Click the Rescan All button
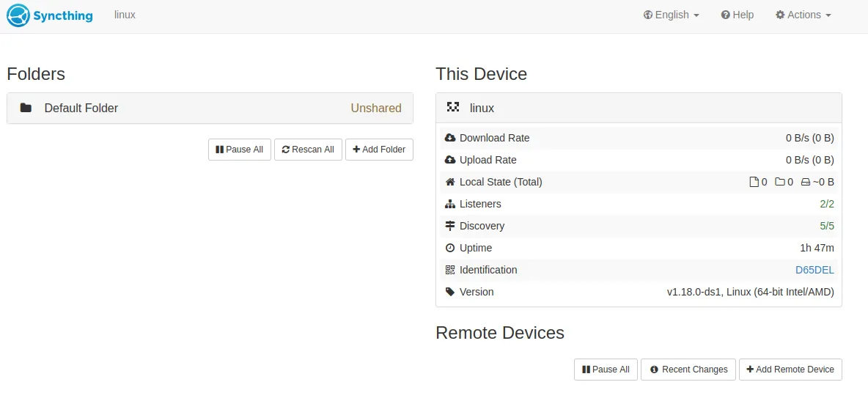Viewport: 868px width, 393px height. [308, 150]
